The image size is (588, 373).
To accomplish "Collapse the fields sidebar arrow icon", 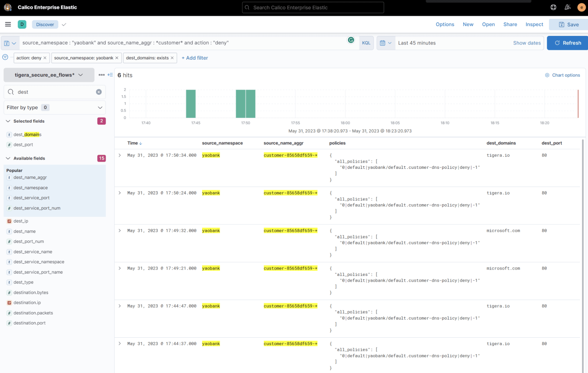I will (x=110, y=75).
